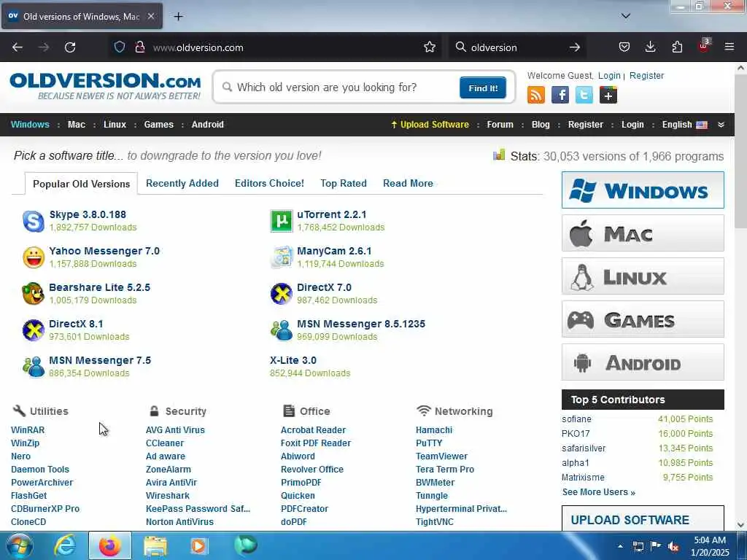Click the DirectX 8.1 icon
This screenshot has height=560, width=747.
(34, 330)
